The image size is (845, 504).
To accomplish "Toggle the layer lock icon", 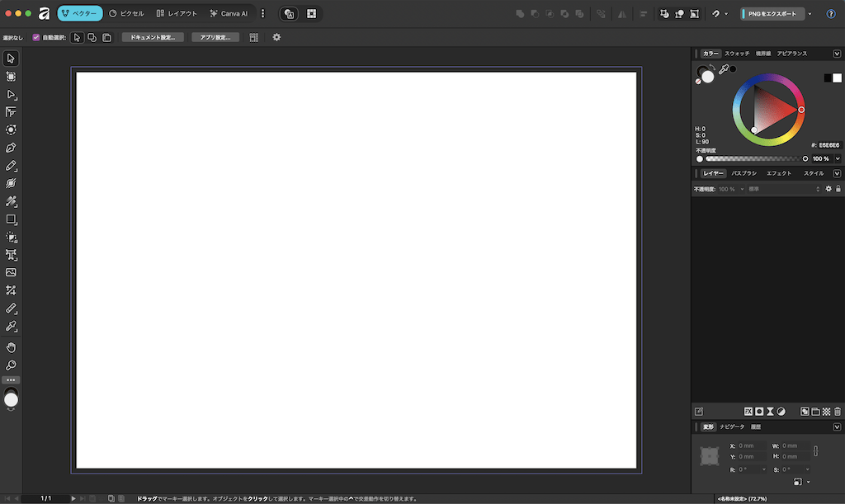I will coord(838,189).
